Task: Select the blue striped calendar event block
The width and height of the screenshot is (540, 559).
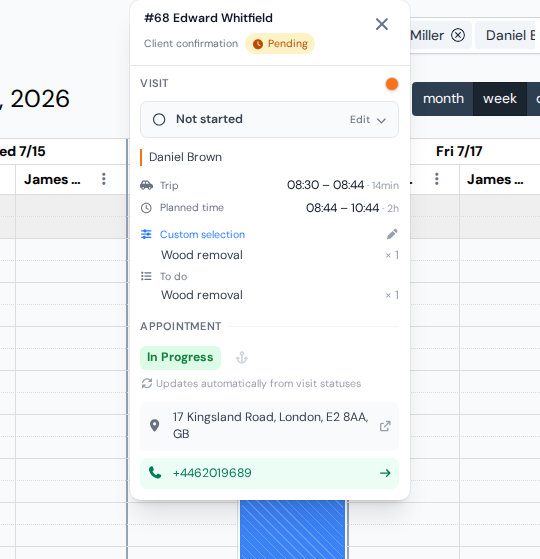Action: coord(293,529)
